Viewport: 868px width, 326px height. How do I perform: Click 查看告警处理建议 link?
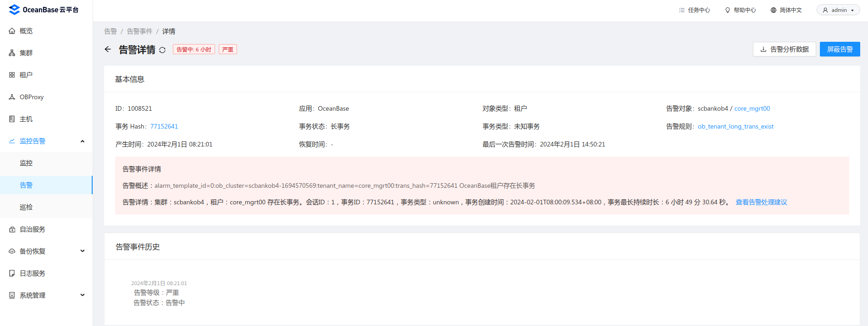click(x=761, y=202)
